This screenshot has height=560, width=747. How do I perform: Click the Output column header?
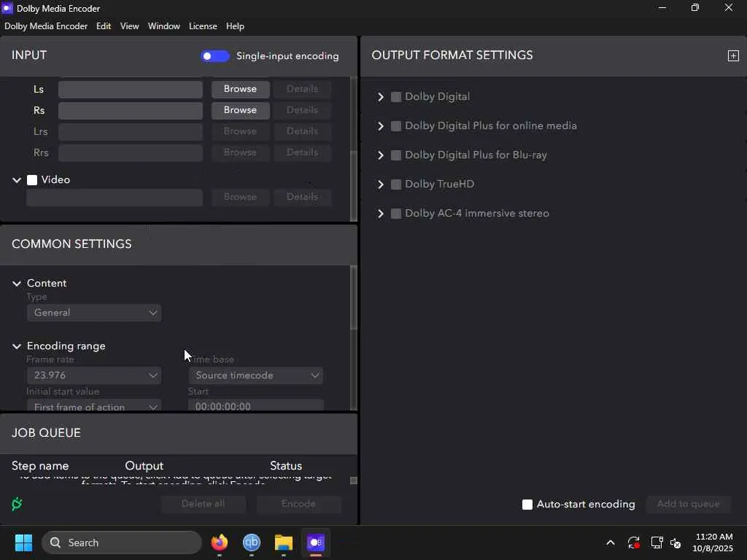pos(144,466)
